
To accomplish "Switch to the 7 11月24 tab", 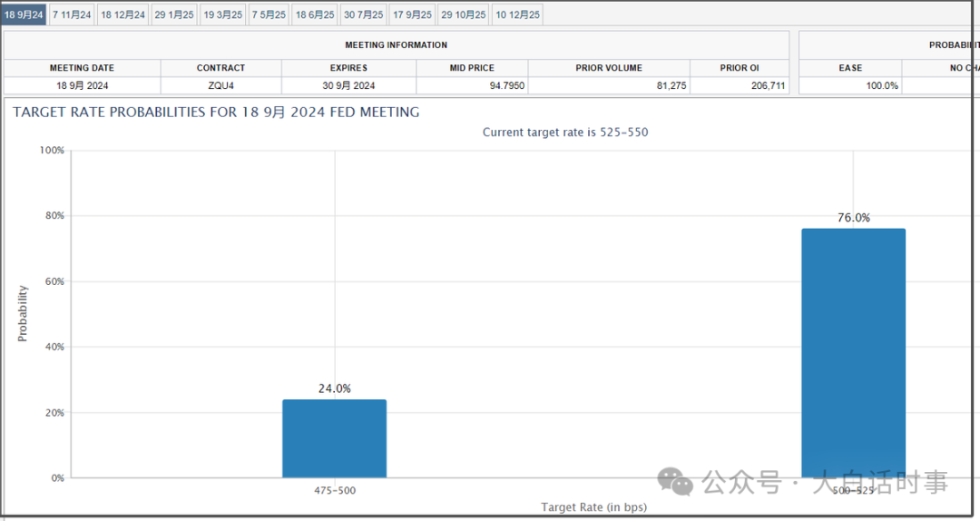I will tap(72, 15).
